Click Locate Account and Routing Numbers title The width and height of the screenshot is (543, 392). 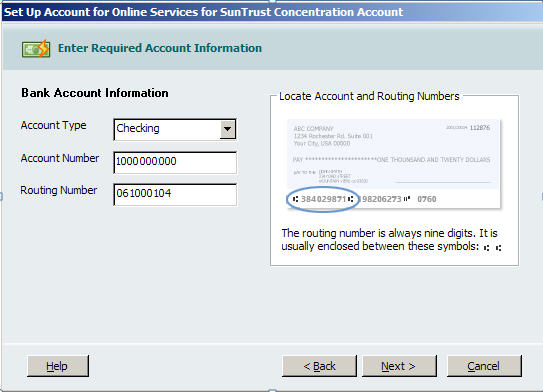369,96
